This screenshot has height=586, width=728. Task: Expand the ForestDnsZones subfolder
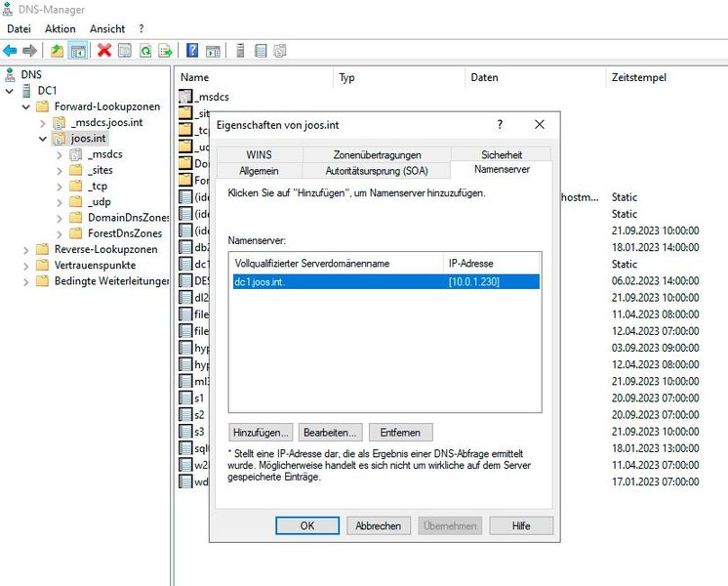(x=59, y=233)
